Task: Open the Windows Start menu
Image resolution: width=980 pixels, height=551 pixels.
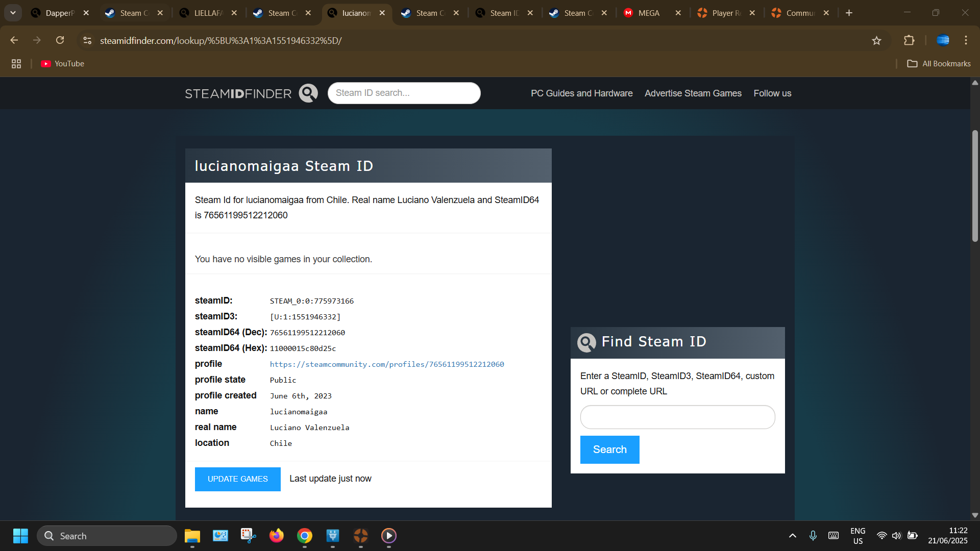Action: pyautogui.click(x=20, y=536)
